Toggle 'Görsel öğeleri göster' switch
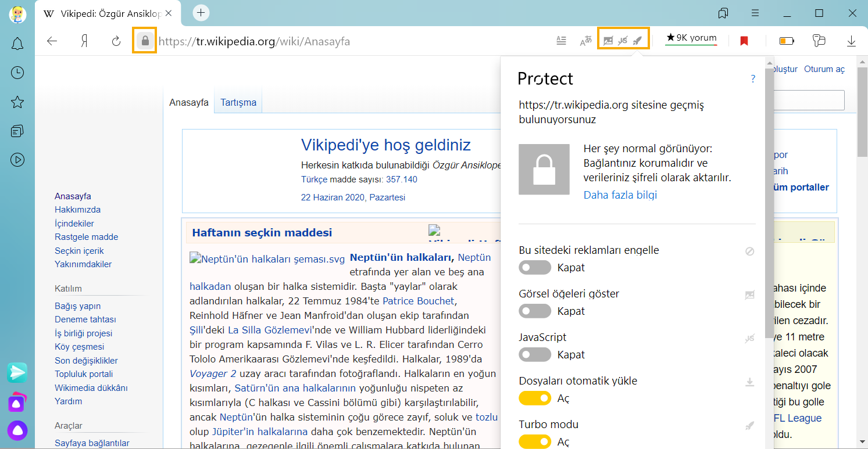Viewport: 868px width, 449px height. tap(535, 311)
